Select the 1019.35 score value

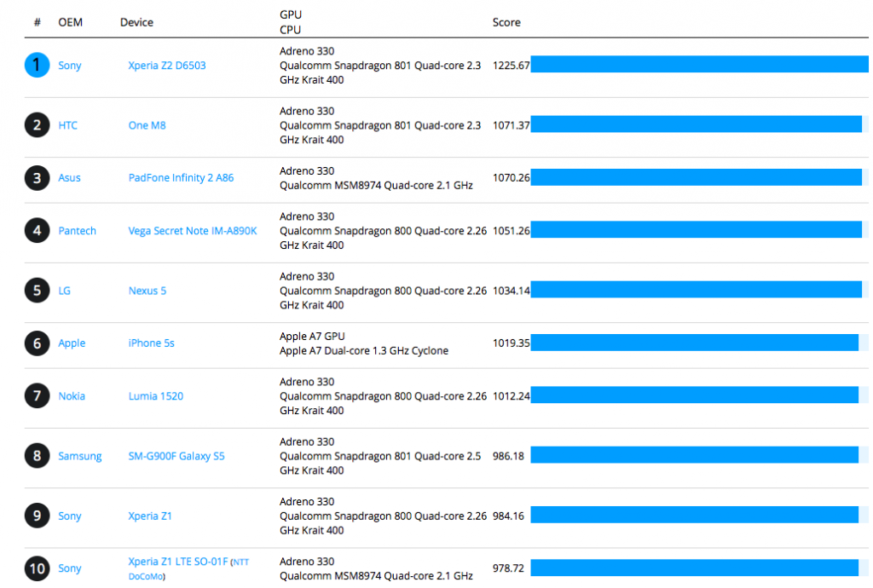pos(512,343)
